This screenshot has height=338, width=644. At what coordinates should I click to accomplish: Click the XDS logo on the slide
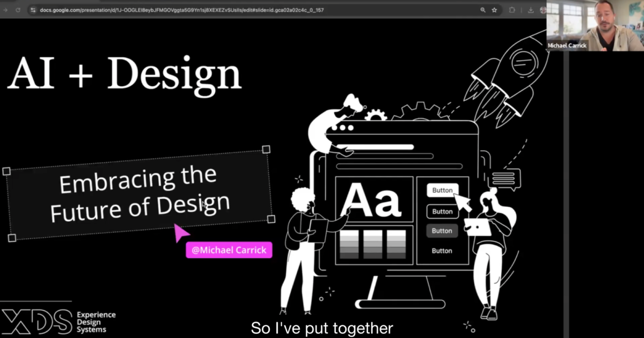click(x=36, y=322)
